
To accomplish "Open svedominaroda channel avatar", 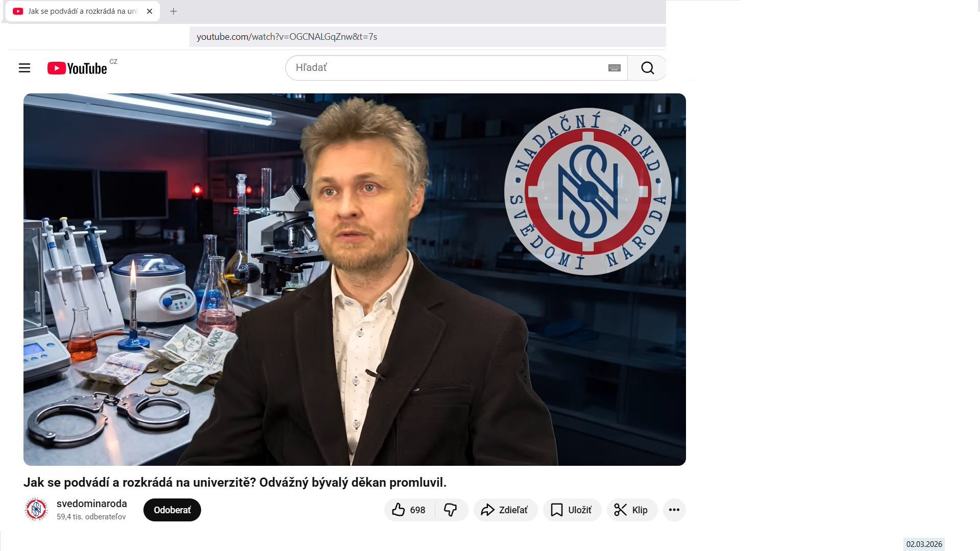I will pos(36,509).
